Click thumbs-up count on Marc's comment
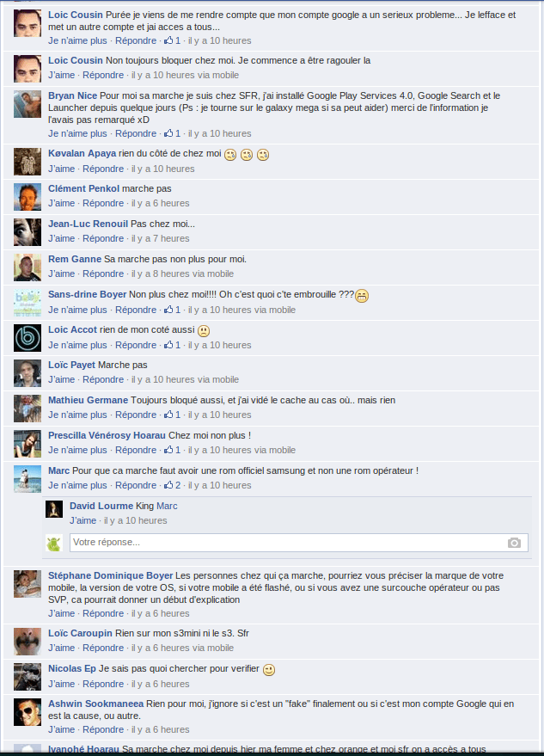Viewport: 544px width, 756px height. tap(178, 485)
